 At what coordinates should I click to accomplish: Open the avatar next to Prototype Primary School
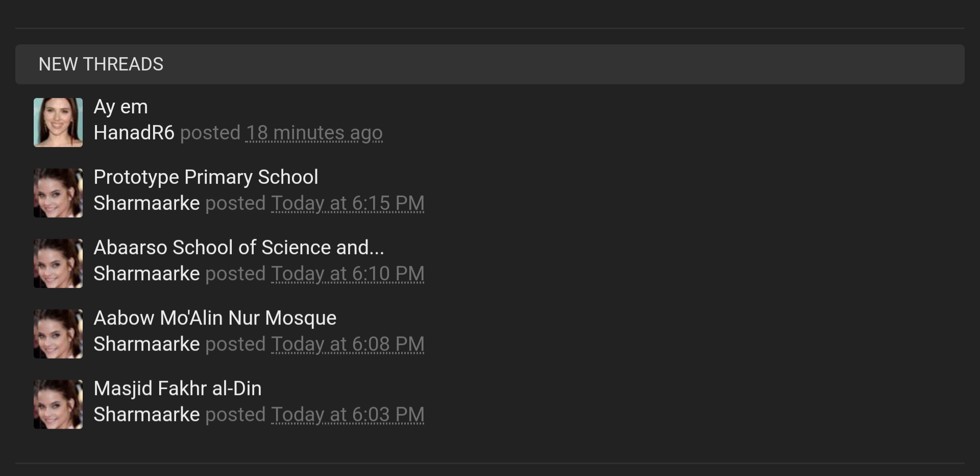58,193
